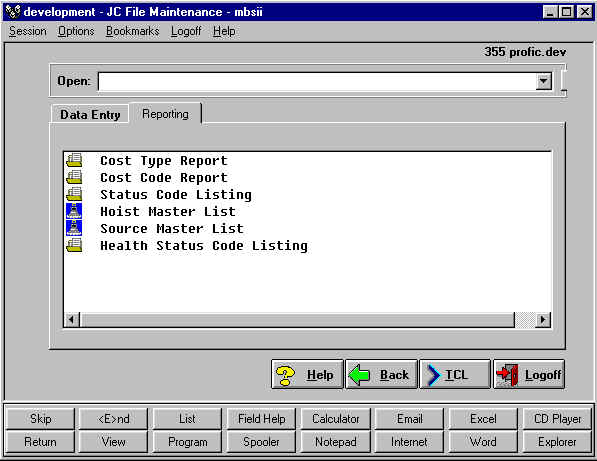
Task: Launch Word from bottom bar
Action: 483,442
